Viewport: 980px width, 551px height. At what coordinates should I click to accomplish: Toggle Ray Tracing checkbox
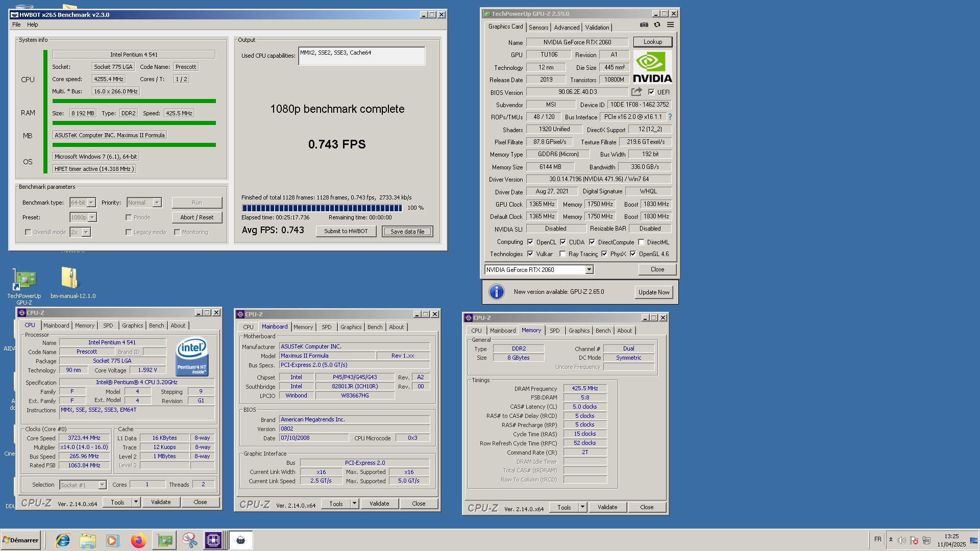click(562, 254)
